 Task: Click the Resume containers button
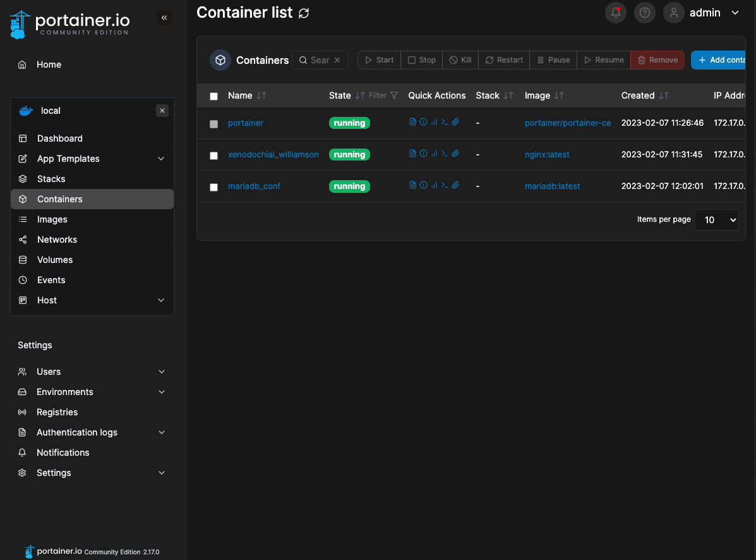(x=604, y=60)
